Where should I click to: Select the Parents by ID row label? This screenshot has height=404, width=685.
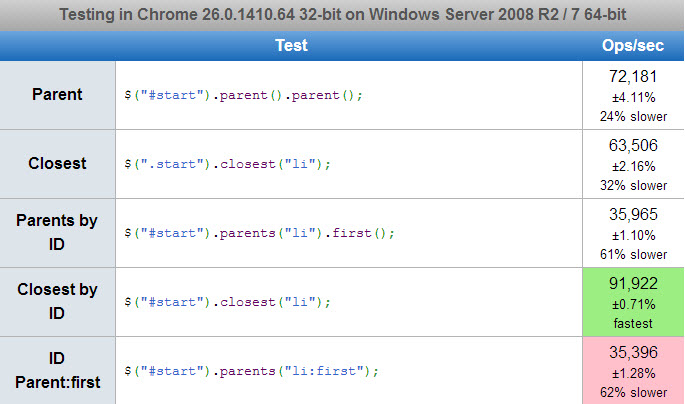pyautogui.click(x=57, y=232)
